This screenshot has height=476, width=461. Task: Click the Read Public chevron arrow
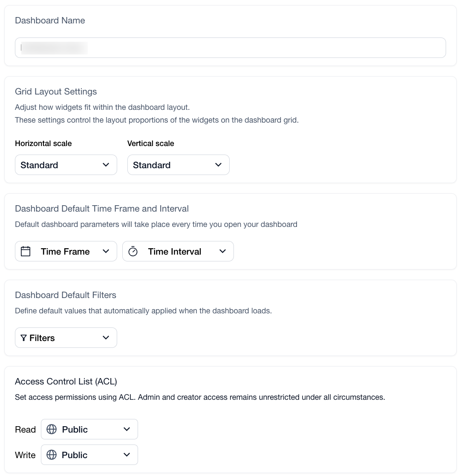click(127, 429)
